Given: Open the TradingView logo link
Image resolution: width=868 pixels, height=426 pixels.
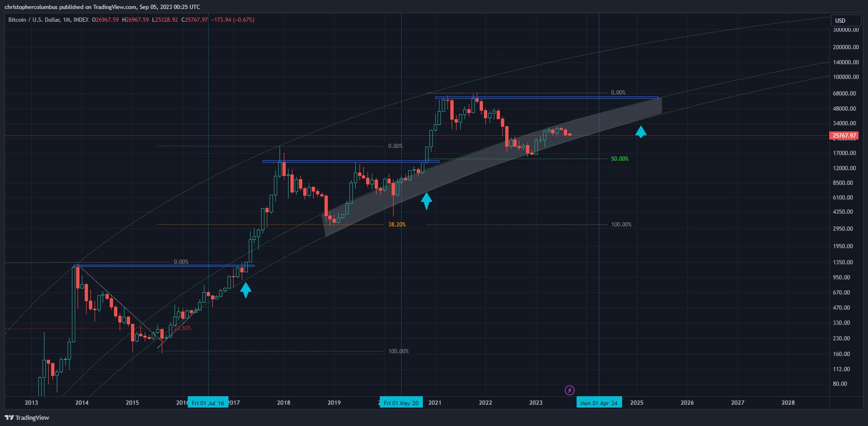Looking at the screenshot, I should [x=27, y=417].
